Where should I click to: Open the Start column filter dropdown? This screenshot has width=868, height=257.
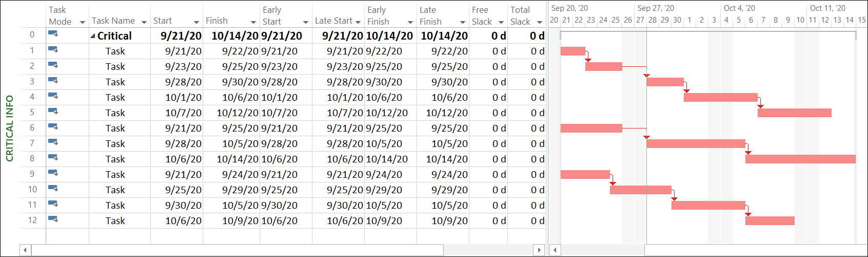pyautogui.click(x=196, y=22)
